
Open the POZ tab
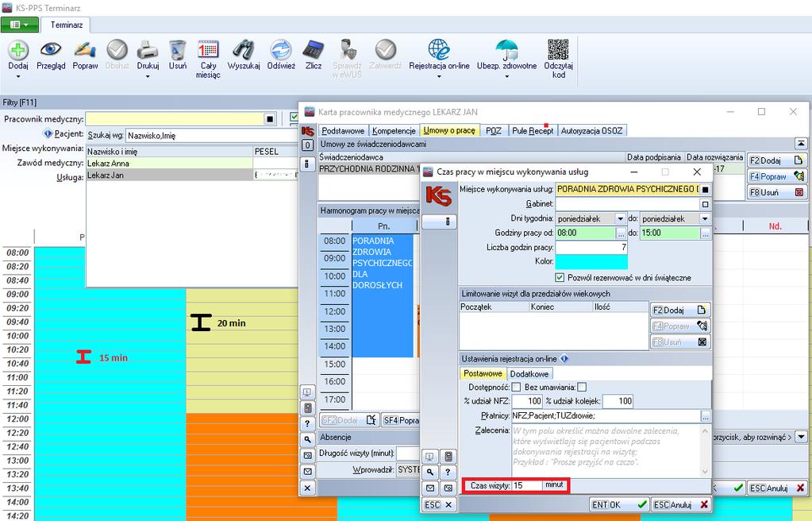pos(494,130)
